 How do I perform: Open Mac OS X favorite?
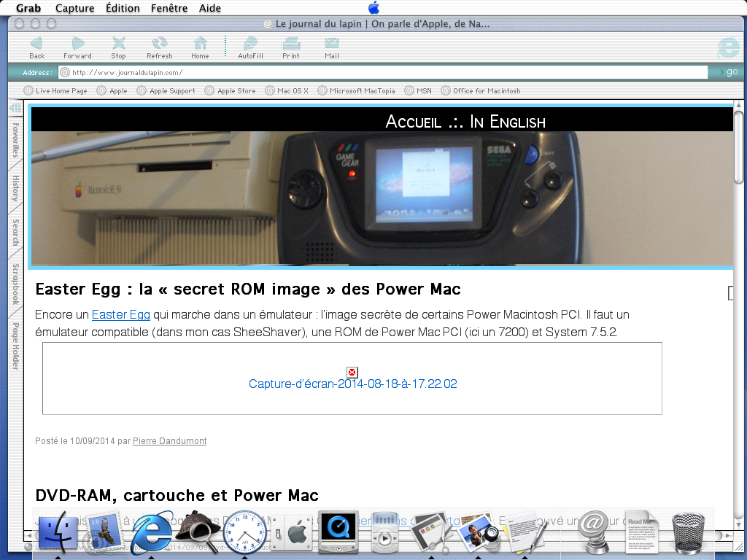[x=287, y=90]
